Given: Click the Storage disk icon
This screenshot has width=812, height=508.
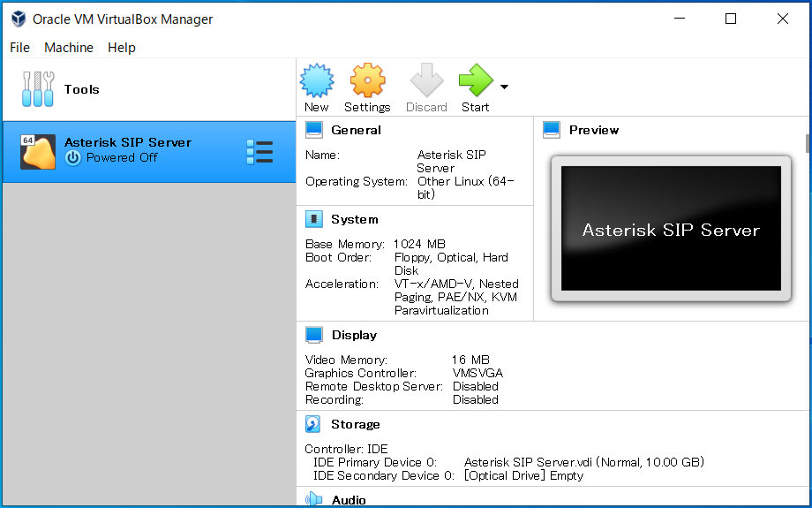Looking at the screenshot, I should pos(312,424).
